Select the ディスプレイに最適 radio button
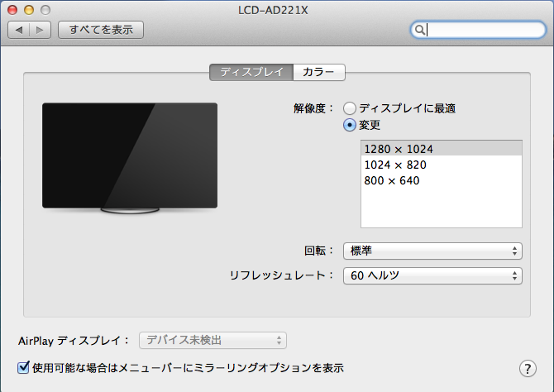The image size is (554, 392). click(x=350, y=108)
